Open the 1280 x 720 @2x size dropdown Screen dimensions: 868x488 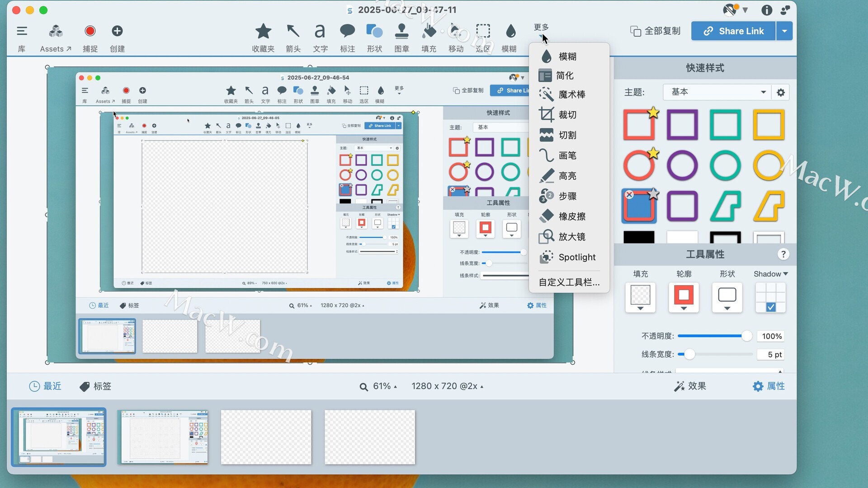click(x=447, y=386)
